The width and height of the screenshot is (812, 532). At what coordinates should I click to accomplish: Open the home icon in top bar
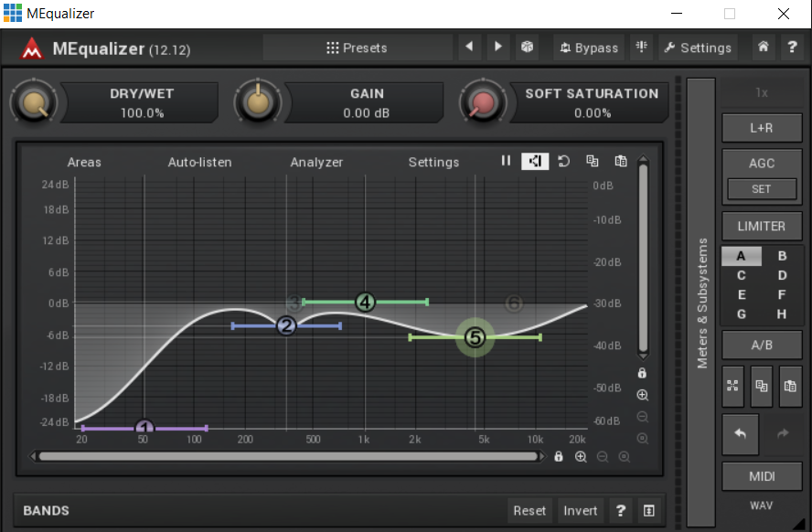(x=764, y=48)
